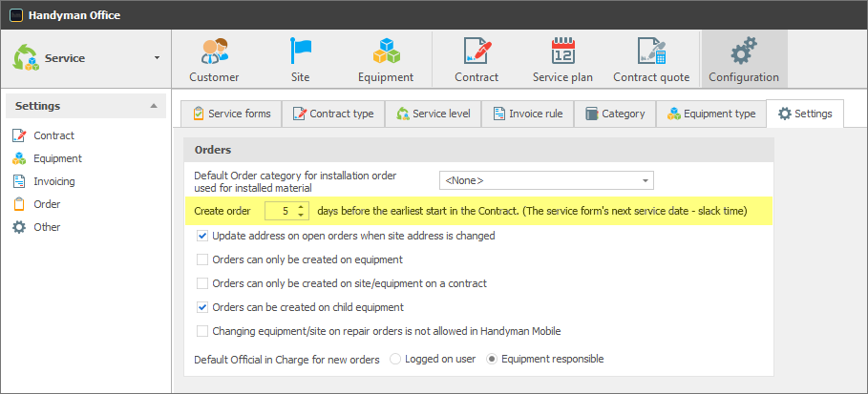Viewport: 868px width, 394px height.
Task: Open the Equipment cubes icon
Action: (386, 52)
